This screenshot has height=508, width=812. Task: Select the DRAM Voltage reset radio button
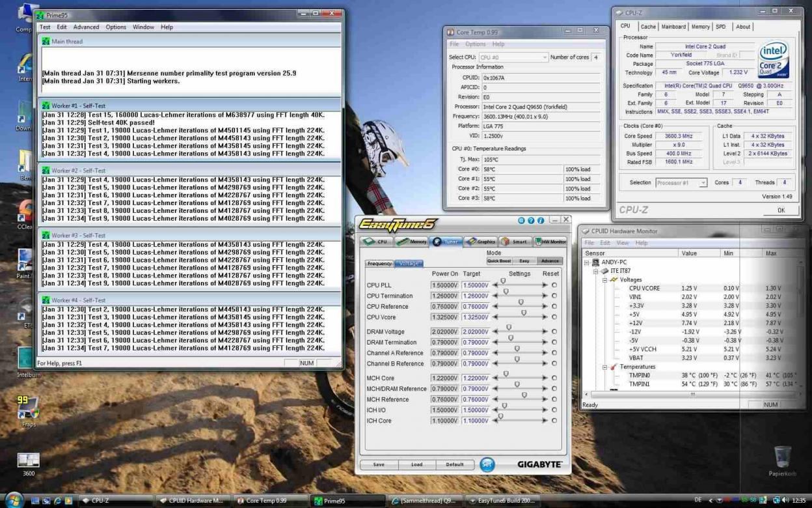coord(554,332)
